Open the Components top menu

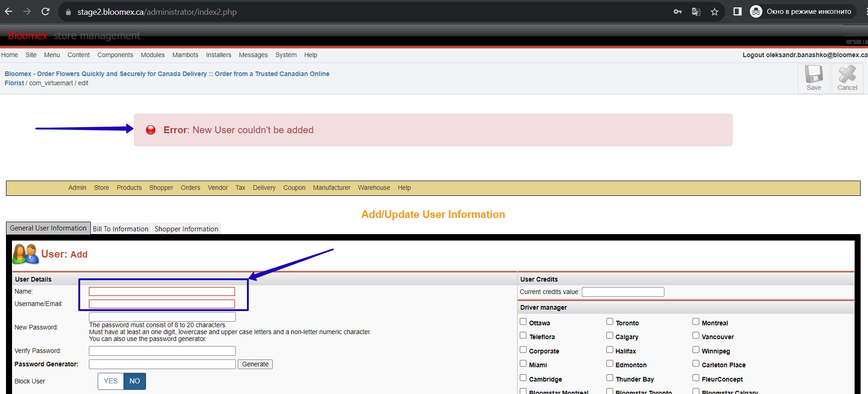115,55
